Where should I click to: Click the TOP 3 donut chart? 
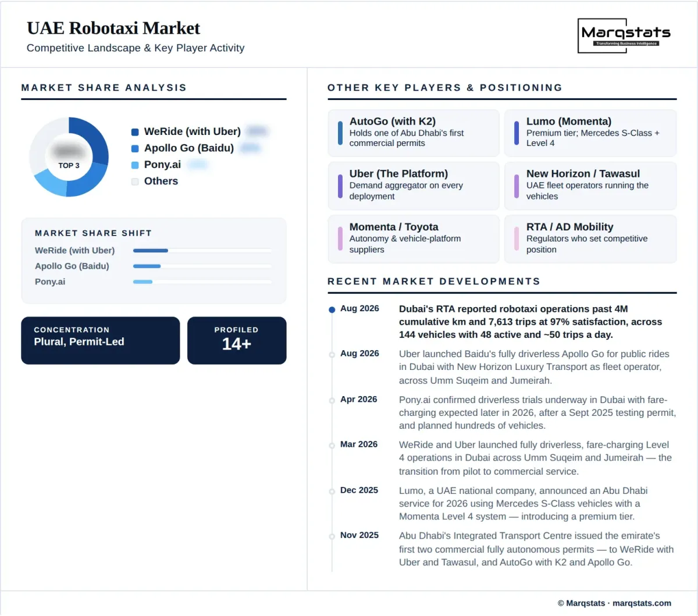(69, 157)
